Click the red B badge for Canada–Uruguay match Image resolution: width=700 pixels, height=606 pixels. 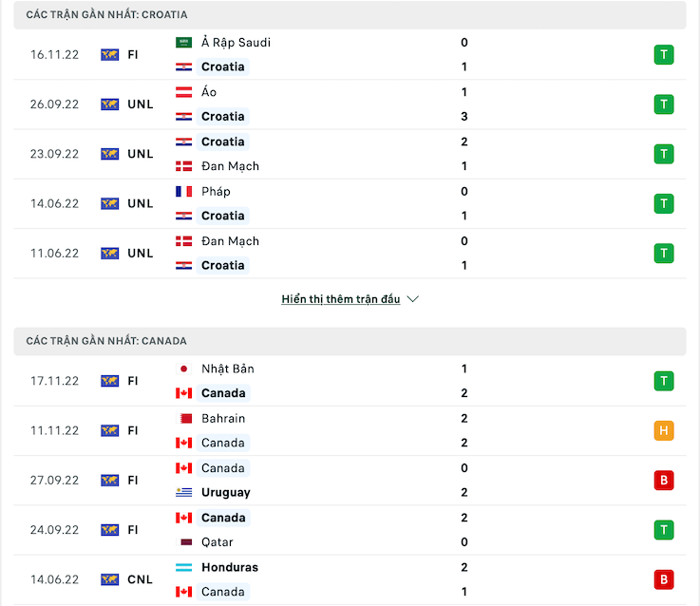pos(664,480)
